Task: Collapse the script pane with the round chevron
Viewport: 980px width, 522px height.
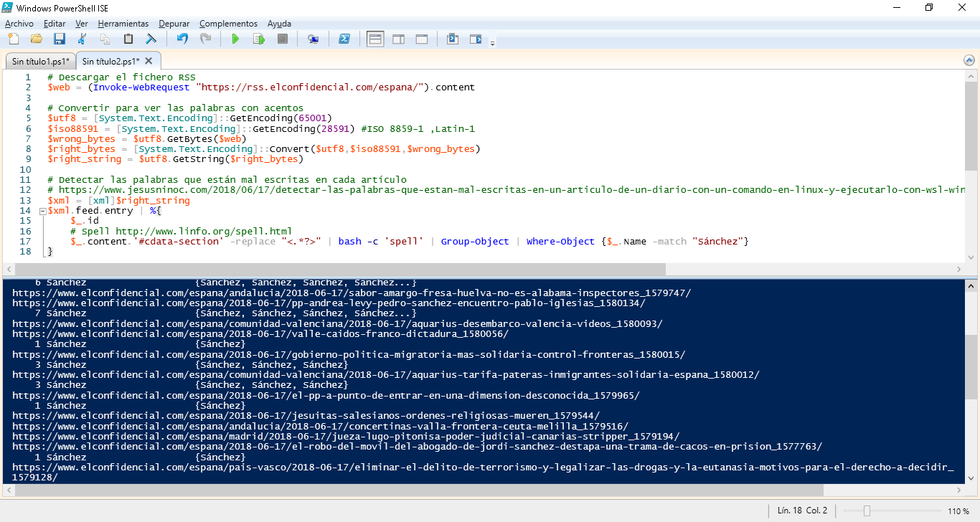Action: (x=969, y=61)
